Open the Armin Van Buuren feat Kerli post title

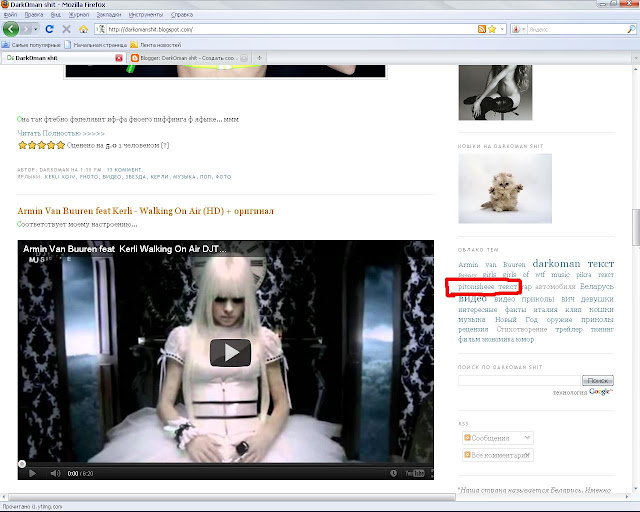145,211
